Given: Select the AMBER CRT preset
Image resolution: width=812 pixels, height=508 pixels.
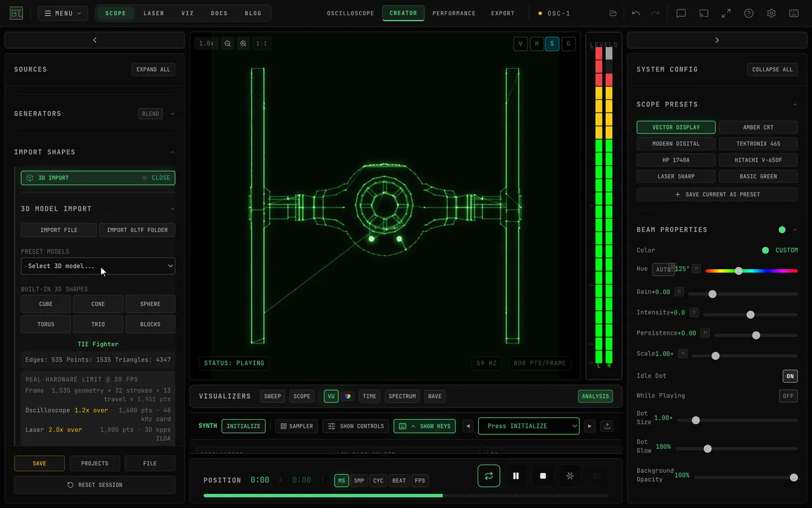Looking at the screenshot, I should [758, 128].
